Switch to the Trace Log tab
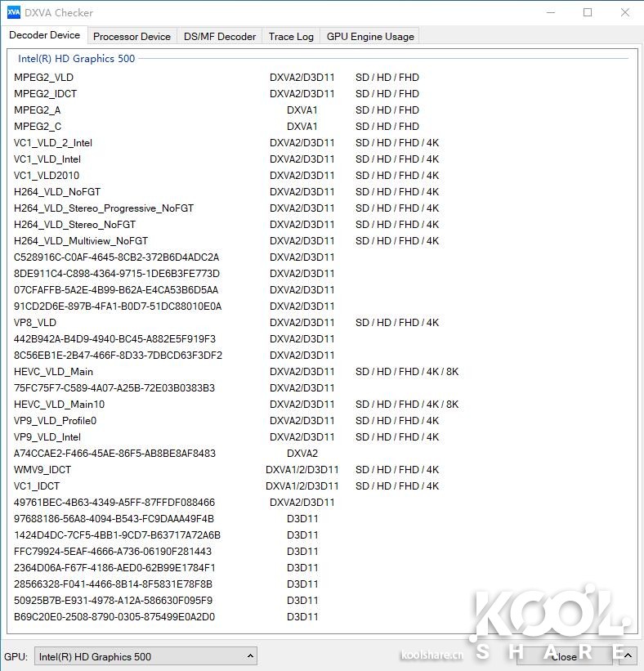 click(x=291, y=37)
